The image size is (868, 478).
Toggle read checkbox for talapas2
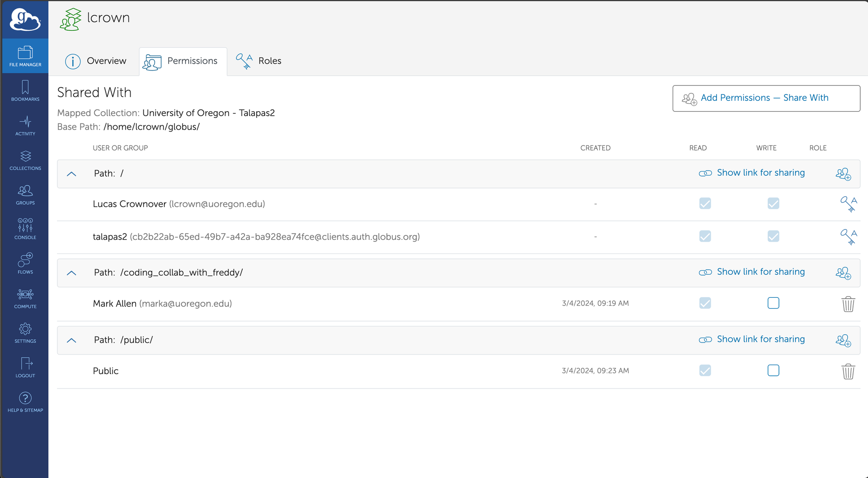point(705,236)
